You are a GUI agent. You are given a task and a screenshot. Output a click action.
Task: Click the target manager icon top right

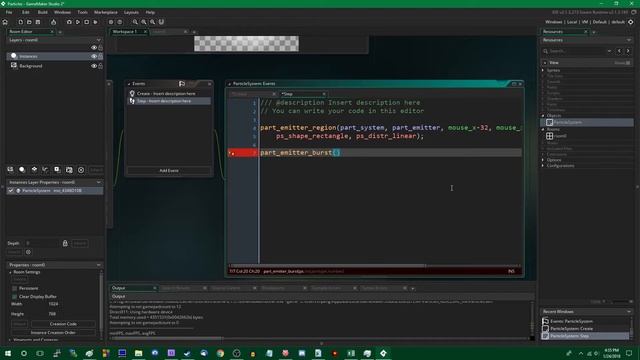[x=631, y=22]
